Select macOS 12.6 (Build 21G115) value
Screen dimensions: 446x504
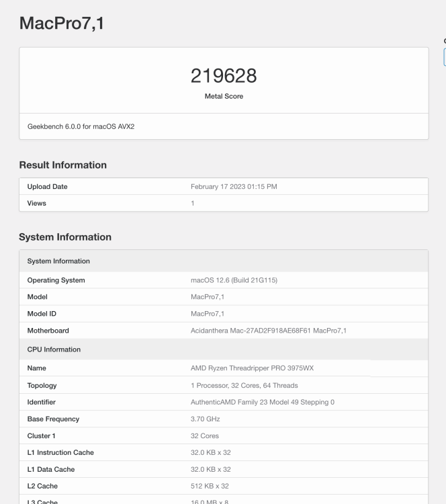pos(234,280)
